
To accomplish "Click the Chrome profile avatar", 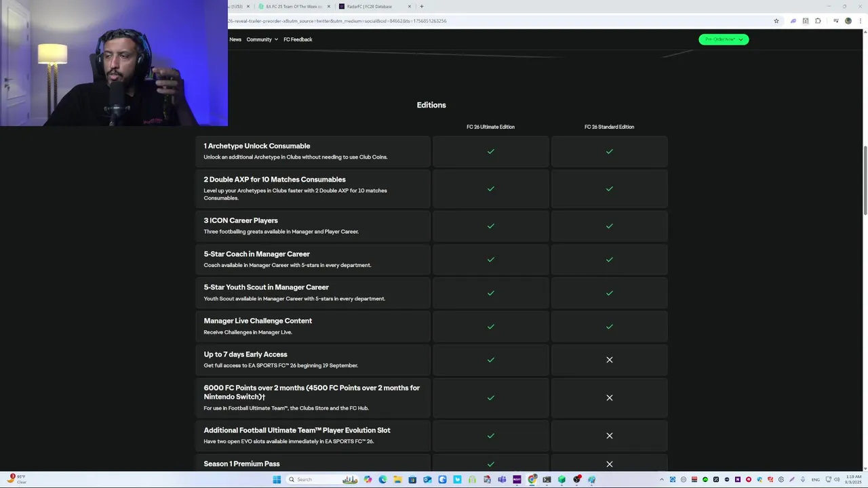I will click(x=848, y=21).
